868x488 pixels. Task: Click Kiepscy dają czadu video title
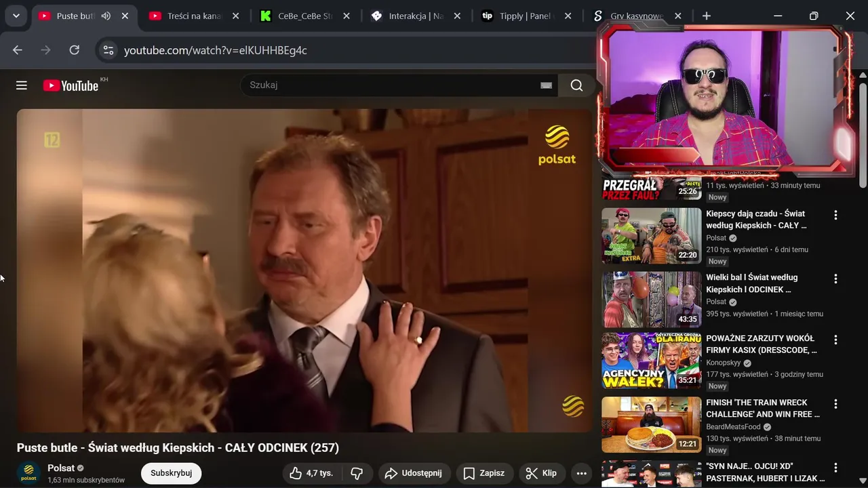point(756,220)
